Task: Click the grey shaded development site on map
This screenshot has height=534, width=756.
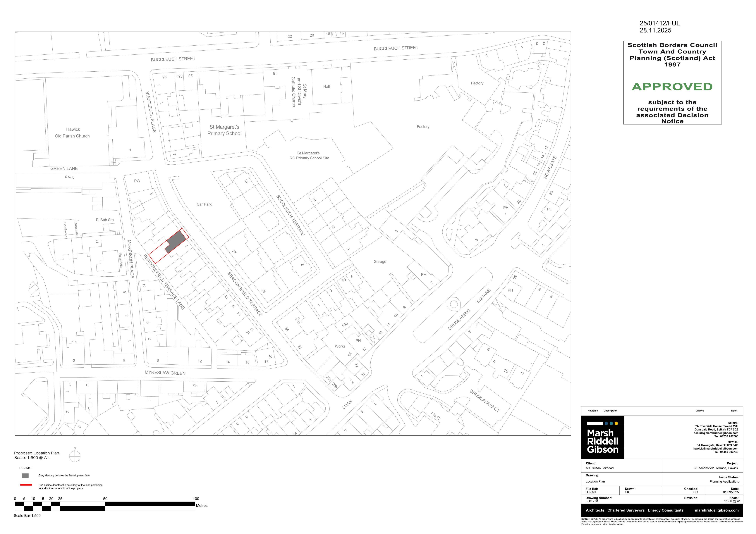Action: pos(176,241)
